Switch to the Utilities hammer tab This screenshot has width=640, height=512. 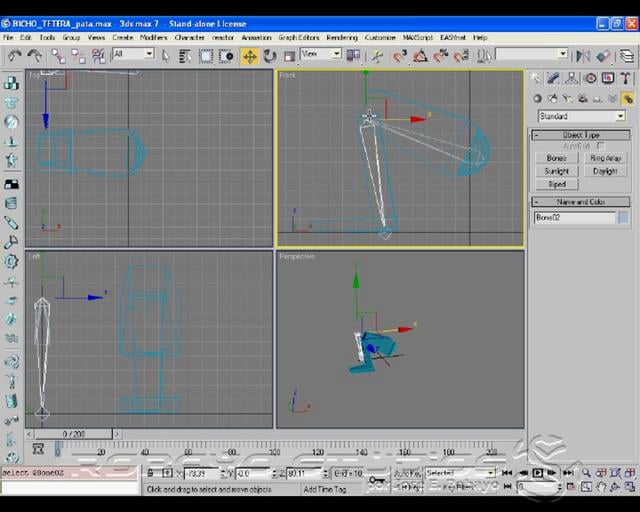click(625, 78)
